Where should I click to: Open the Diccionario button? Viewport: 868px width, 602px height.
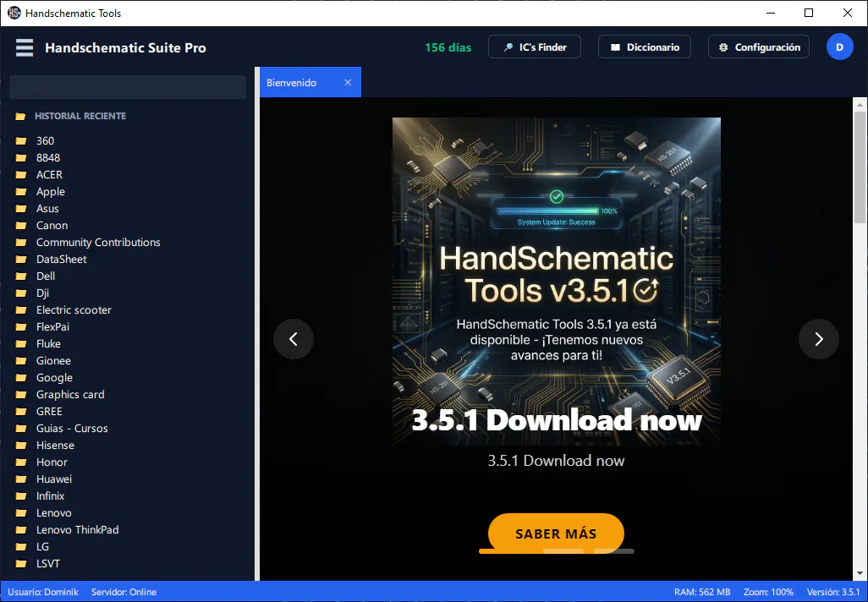click(x=645, y=47)
